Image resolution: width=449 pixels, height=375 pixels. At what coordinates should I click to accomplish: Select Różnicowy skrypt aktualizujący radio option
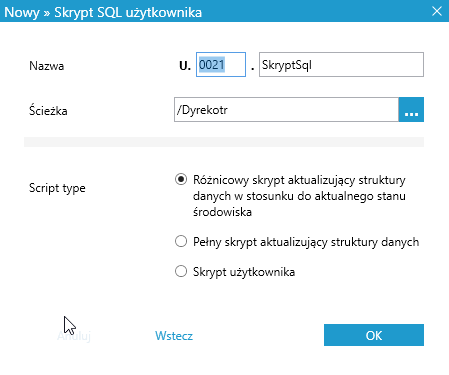(181, 179)
